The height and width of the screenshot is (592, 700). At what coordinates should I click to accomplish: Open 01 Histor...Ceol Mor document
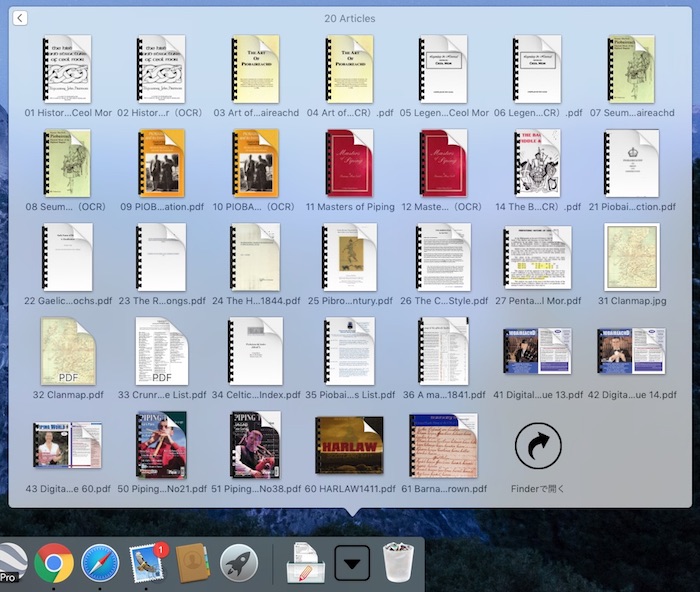click(67, 70)
